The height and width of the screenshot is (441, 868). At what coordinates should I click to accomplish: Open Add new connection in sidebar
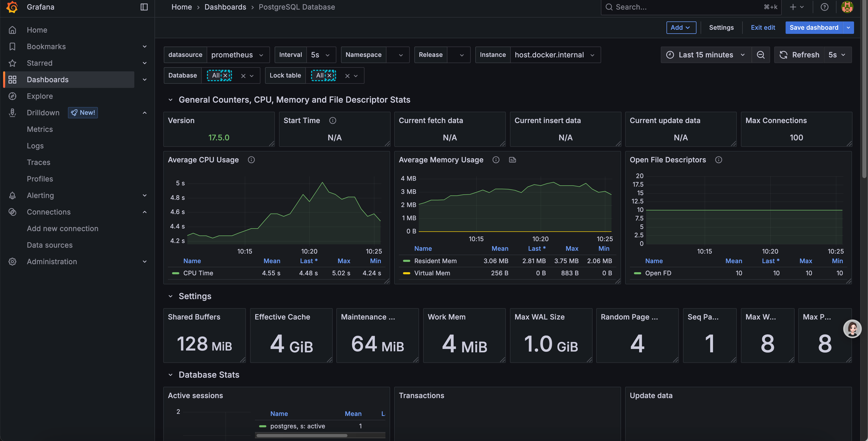tap(62, 229)
